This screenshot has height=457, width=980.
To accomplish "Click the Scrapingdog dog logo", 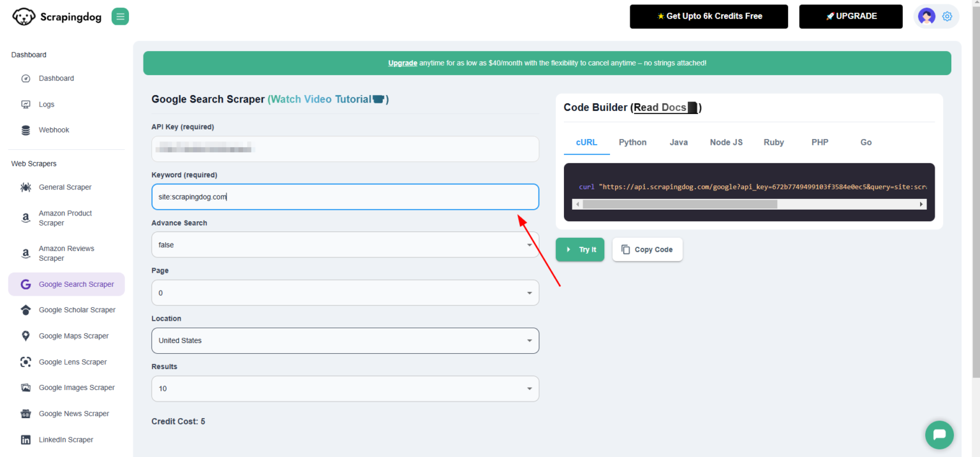I will click(x=24, y=16).
